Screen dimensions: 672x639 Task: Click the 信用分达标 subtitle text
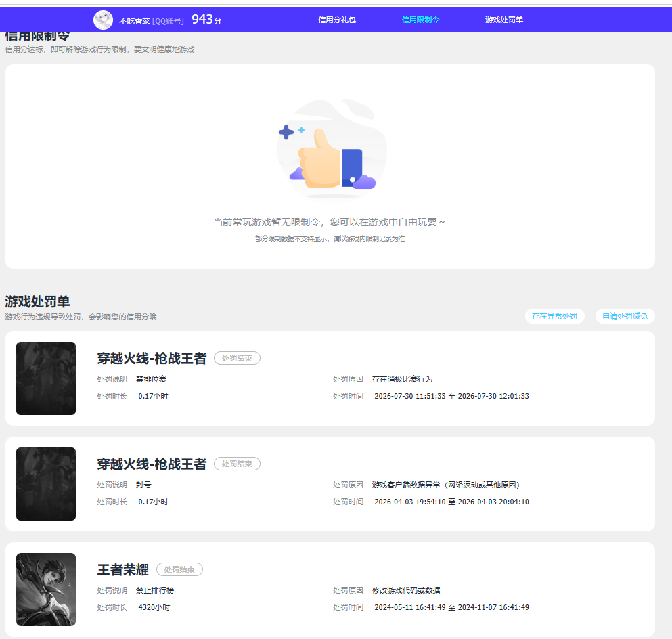100,49
